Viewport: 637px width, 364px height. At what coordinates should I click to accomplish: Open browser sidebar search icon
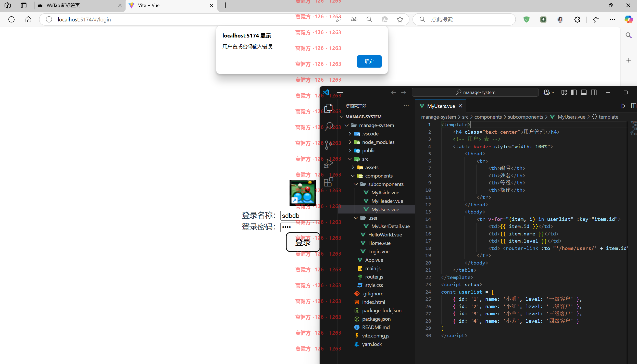629,35
